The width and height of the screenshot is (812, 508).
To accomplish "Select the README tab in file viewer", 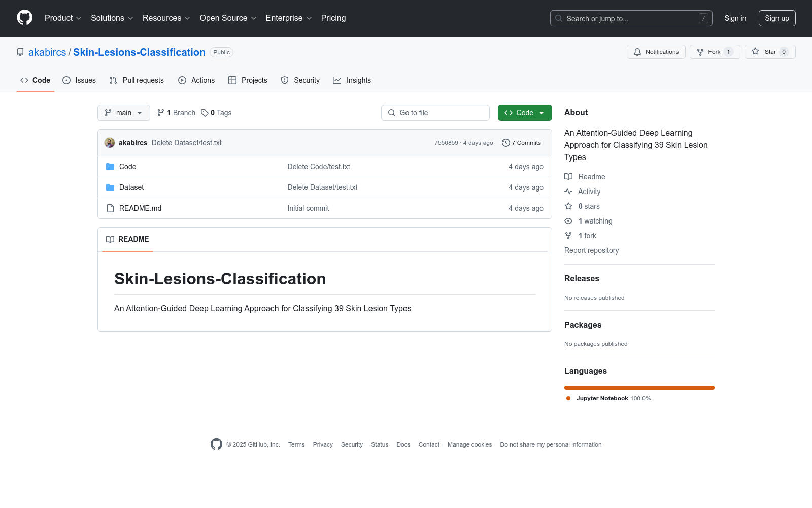I will [127, 239].
